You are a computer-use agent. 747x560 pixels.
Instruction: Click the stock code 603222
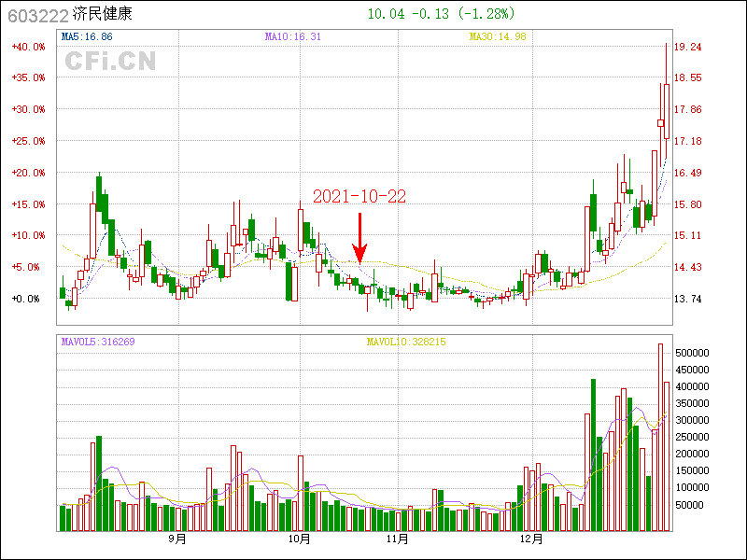[36, 14]
